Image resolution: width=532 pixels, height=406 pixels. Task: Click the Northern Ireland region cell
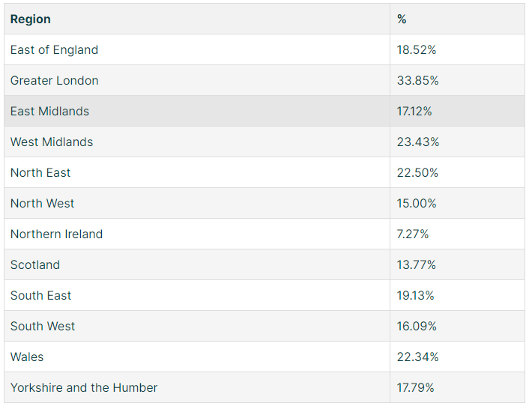tap(197, 234)
